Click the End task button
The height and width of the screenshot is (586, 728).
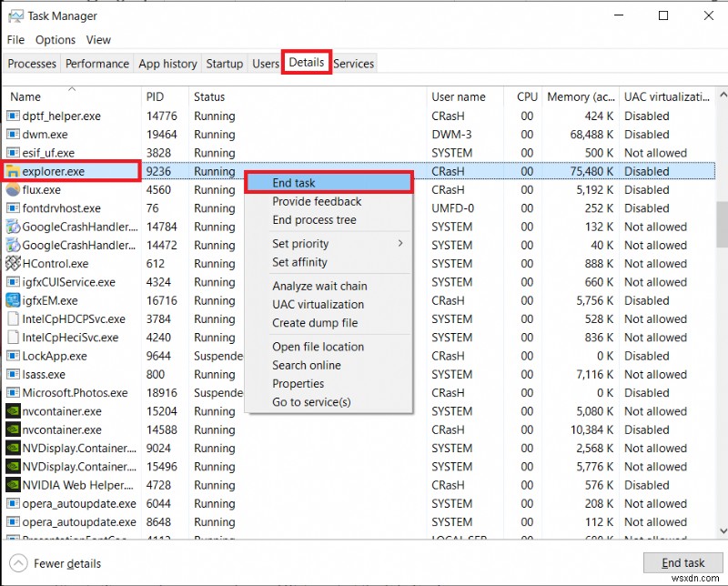pos(682,562)
